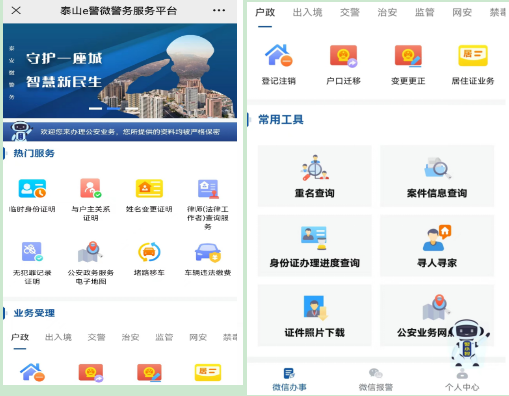509x396 pixels.
Task: Switch to 微信办事 bottom tab
Action: pyautogui.click(x=289, y=379)
